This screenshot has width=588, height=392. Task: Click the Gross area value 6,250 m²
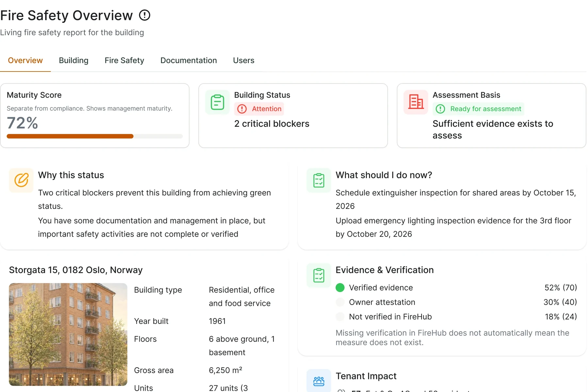225,370
